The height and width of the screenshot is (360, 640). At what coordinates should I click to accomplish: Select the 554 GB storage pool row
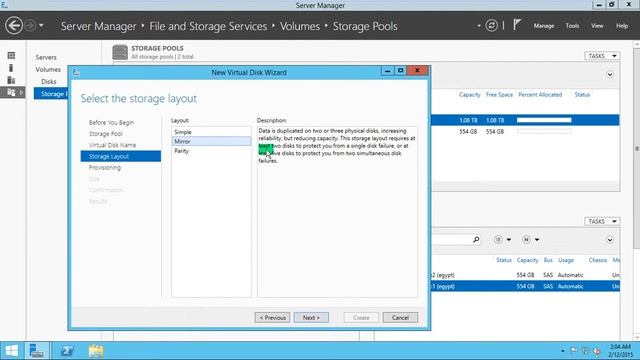click(x=525, y=131)
